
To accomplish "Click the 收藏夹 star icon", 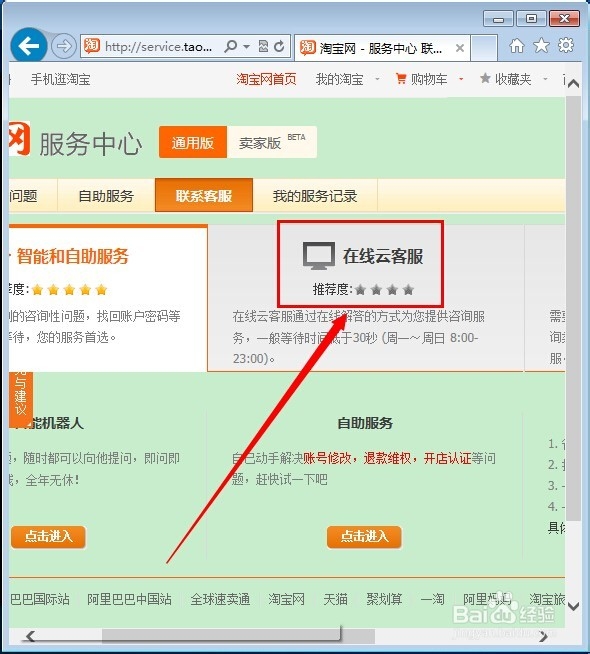I will click(x=485, y=78).
